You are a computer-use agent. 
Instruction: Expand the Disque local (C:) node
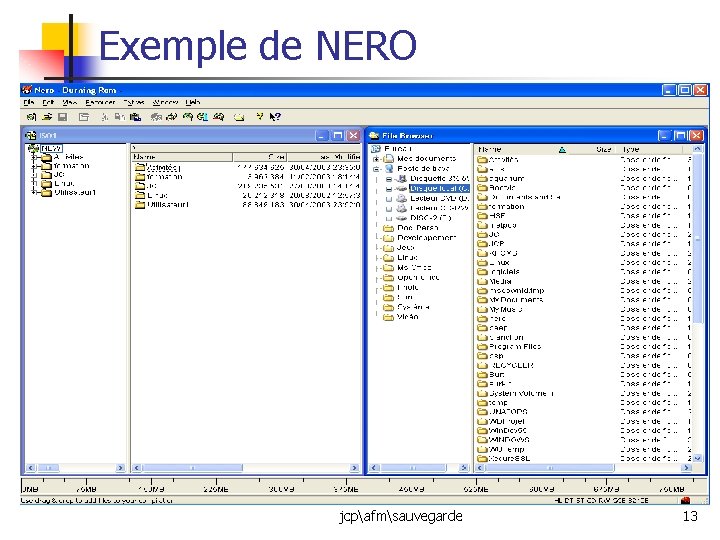coord(389,189)
